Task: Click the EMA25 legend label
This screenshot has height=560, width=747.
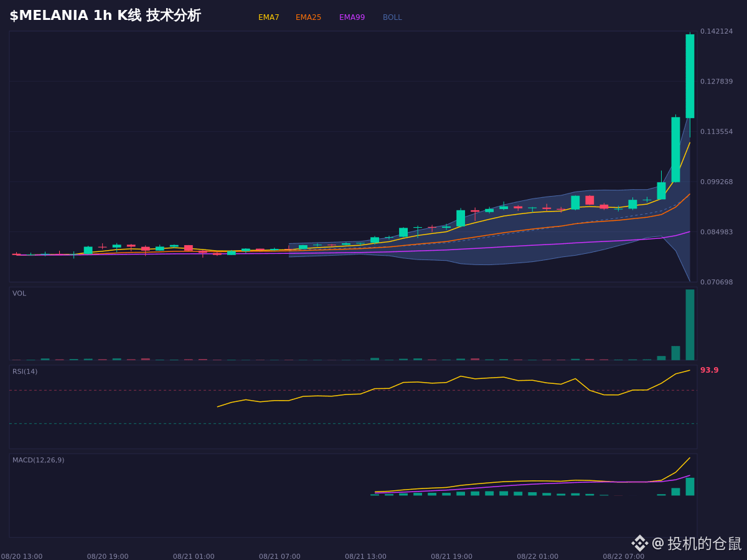Action: (x=308, y=17)
